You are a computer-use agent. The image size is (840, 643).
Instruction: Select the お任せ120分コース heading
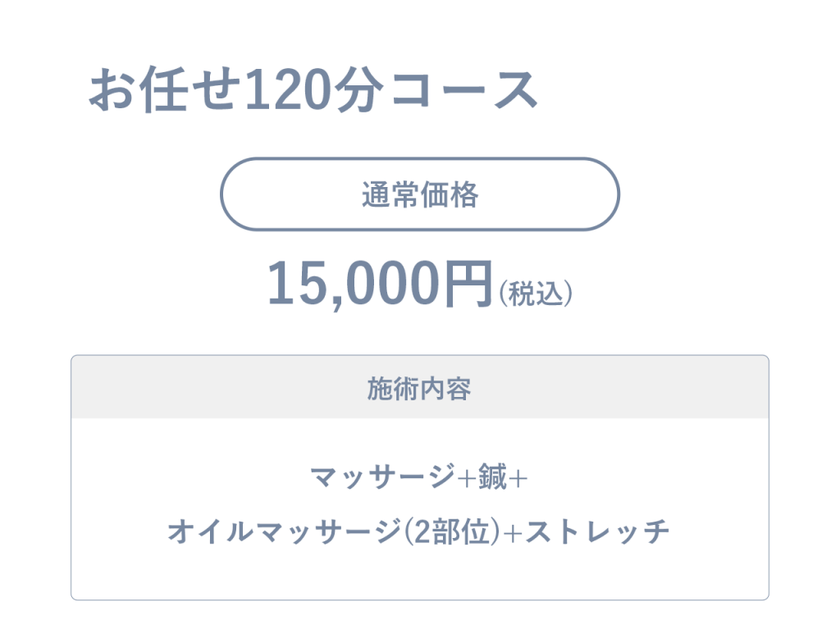point(313,89)
